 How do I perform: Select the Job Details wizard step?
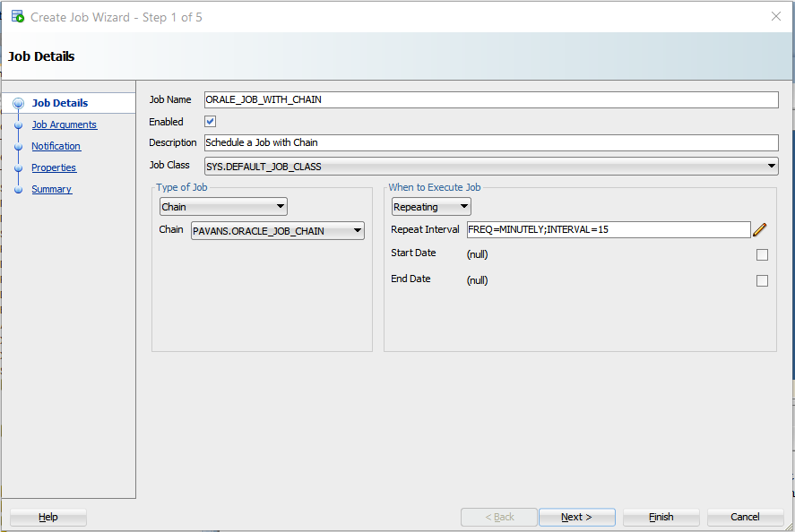point(60,103)
